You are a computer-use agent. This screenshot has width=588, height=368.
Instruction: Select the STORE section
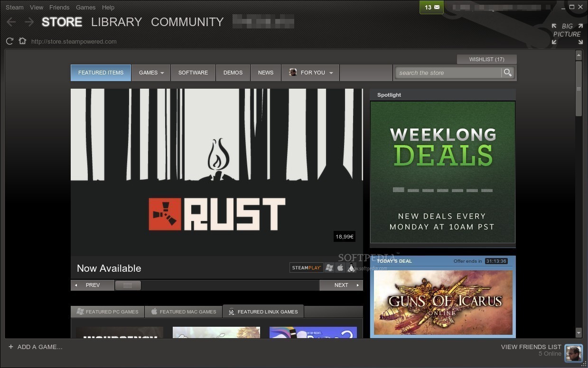click(62, 22)
